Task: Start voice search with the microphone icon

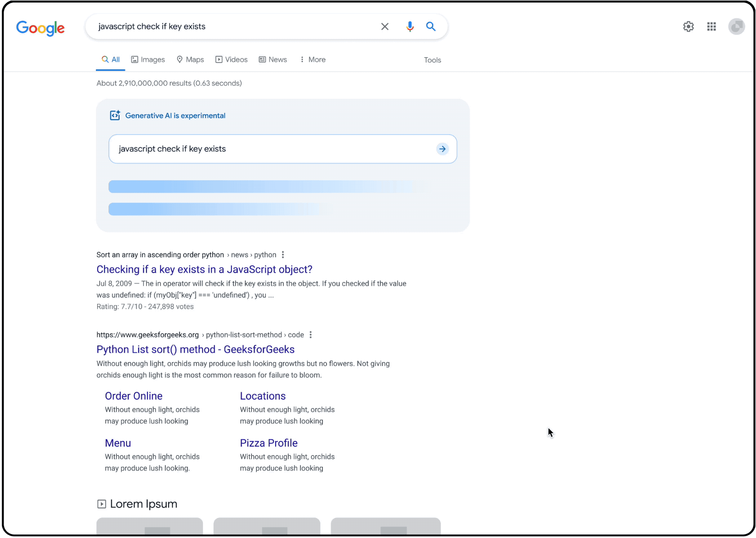Action: point(410,27)
